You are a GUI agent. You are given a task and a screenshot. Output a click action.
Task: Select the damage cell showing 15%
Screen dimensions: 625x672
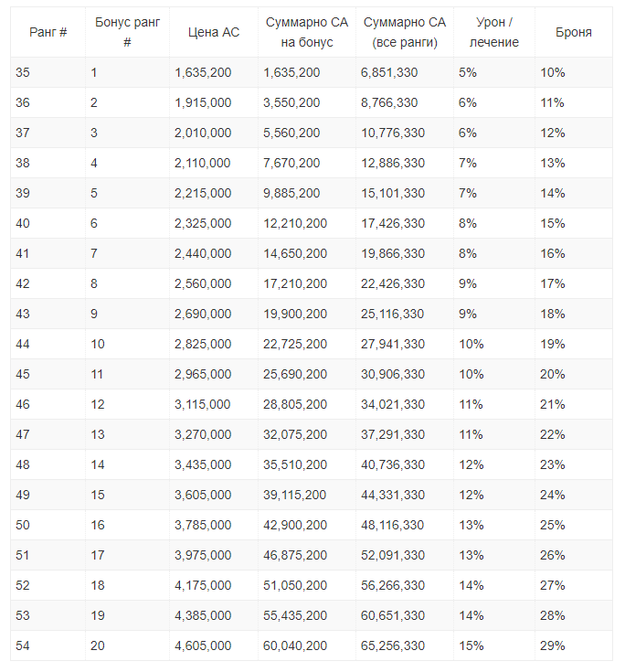(x=471, y=645)
